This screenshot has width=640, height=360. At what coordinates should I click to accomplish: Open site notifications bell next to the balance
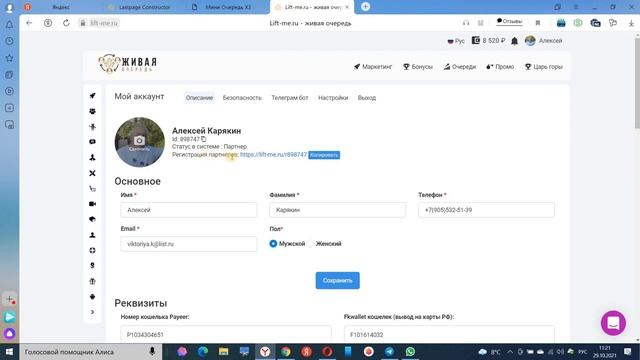(515, 41)
